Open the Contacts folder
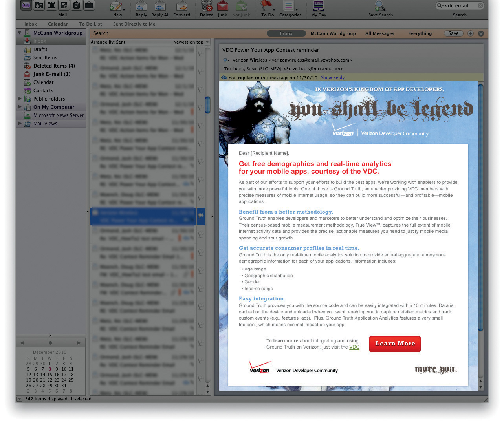The height and width of the screenshot is (424, 504). [51, 91]
